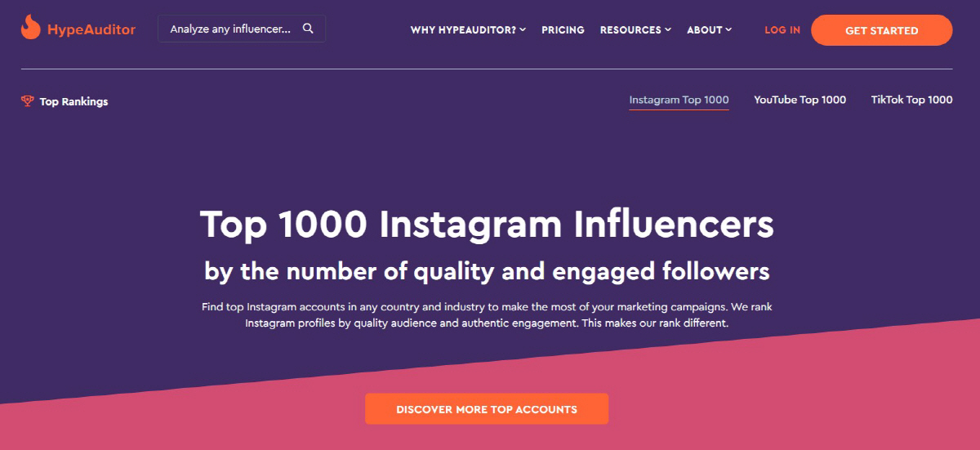Viewport: 980px width, 450px height.
Task: Click DISCOVER MORE TOP ACCOUNTS button
Action: click(x=487, y=409)
